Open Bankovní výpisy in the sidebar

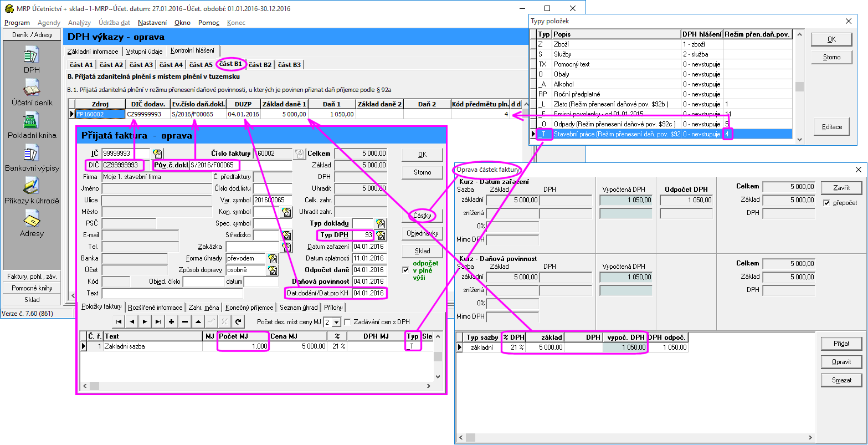click(32, 154)
